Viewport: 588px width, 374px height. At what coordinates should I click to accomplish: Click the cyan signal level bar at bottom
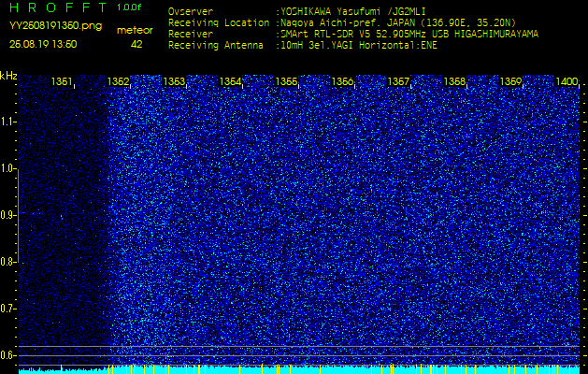coord(299,370)
